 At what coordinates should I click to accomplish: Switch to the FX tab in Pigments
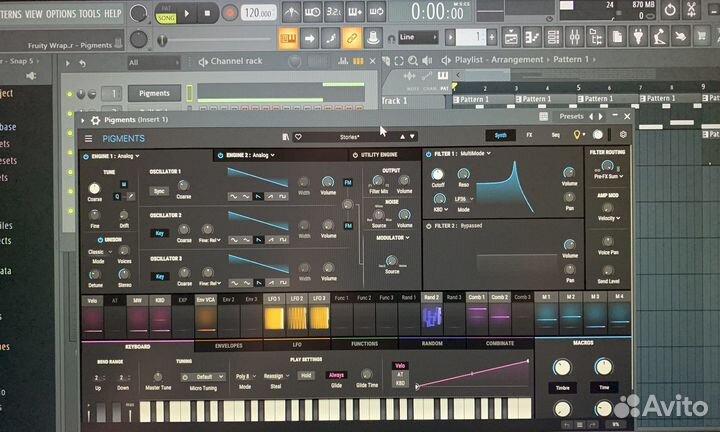529,135
